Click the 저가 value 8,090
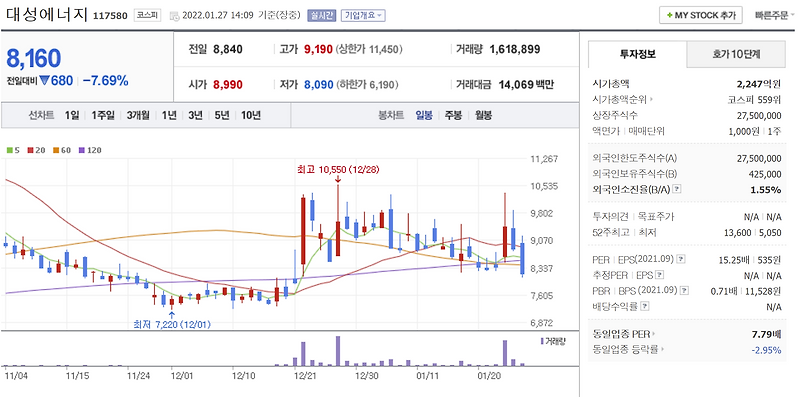The image size is (800, 397). [319, 84]
